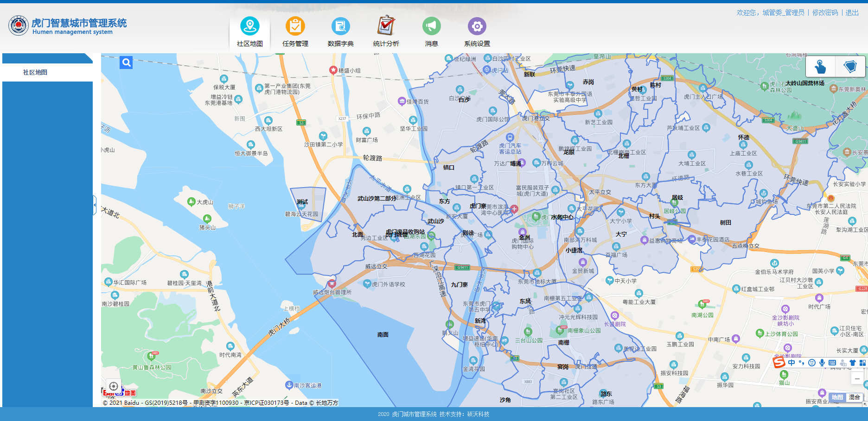Click the geolocation target icon
Viewport: 868px width, 421px height.
click(x=114, y=386)
